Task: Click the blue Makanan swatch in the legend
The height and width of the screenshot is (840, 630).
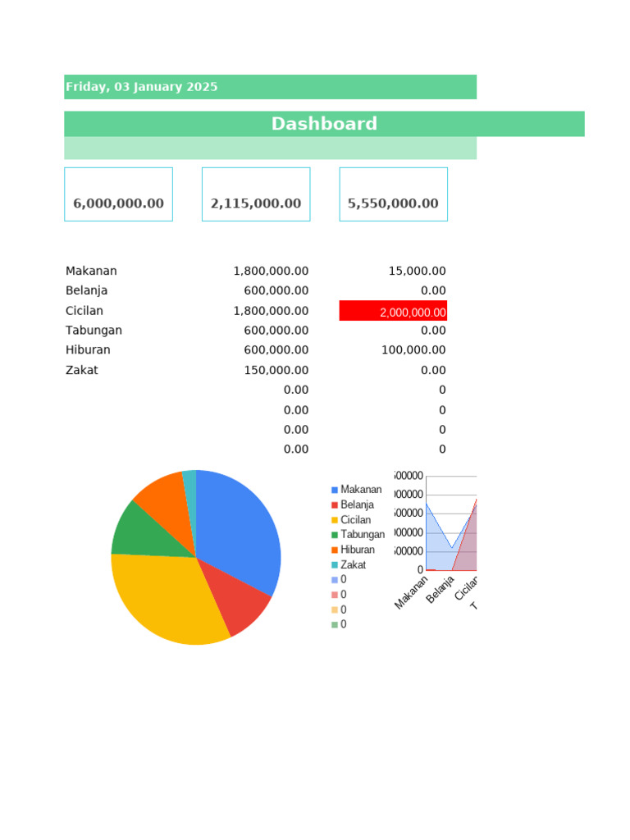Action: coord(335,491)
